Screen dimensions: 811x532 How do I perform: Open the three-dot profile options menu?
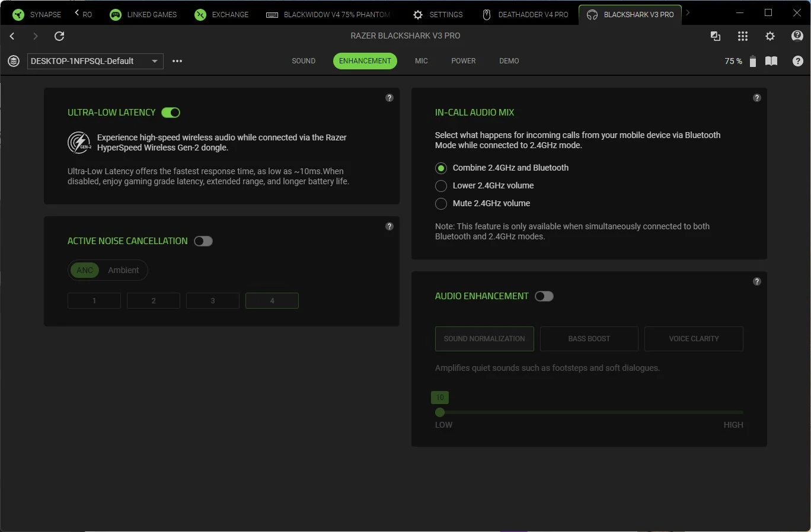pos(177,61)
